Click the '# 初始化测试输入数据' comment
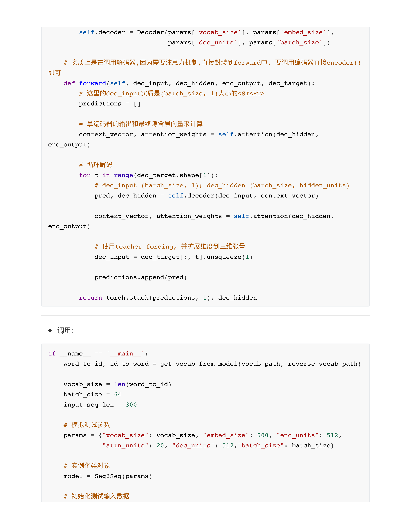The image size is (411, 532). coord(96,496)
